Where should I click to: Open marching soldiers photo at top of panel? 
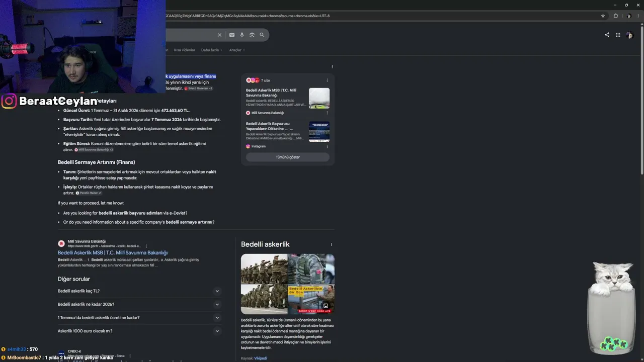(x=264, y=269)
